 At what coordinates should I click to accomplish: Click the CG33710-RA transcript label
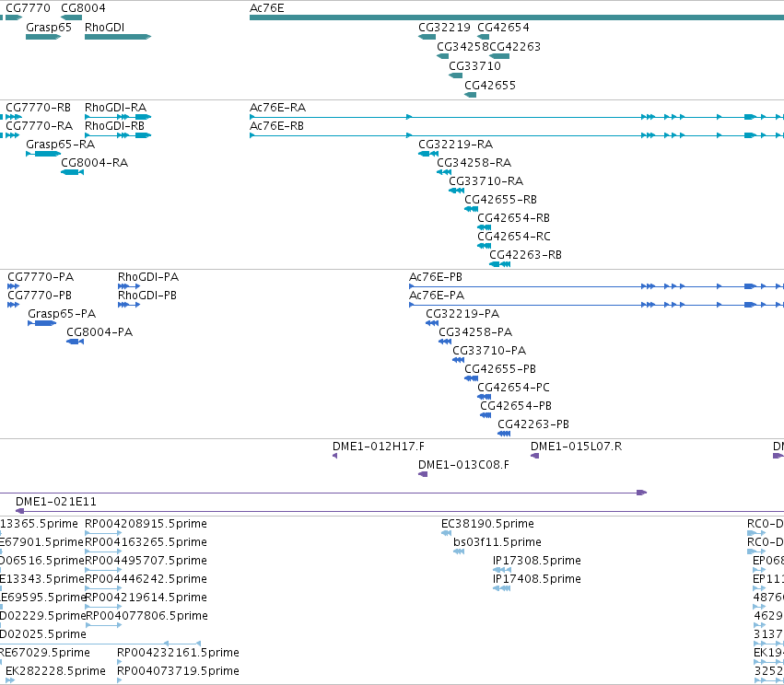486,181
